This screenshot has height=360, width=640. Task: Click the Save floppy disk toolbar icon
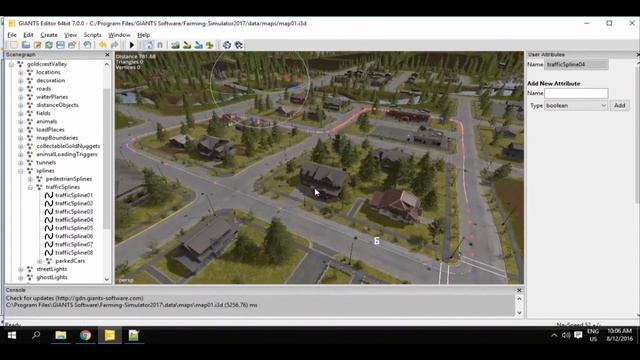(60, 45)
